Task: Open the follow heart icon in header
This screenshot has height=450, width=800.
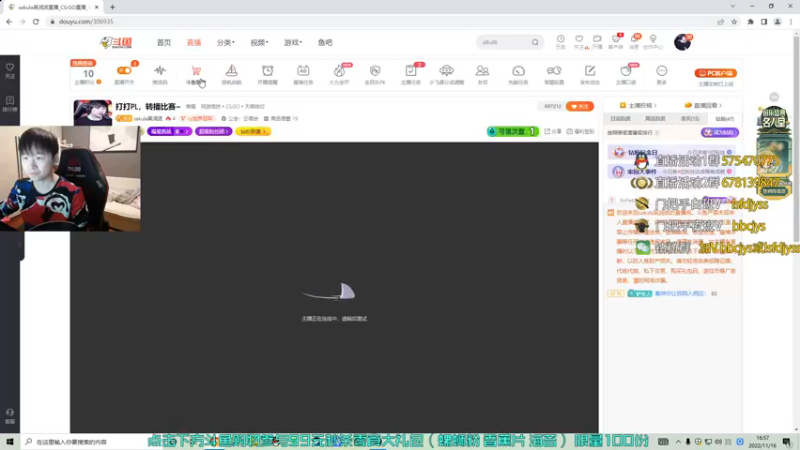Action: click(x=579, y=41)
